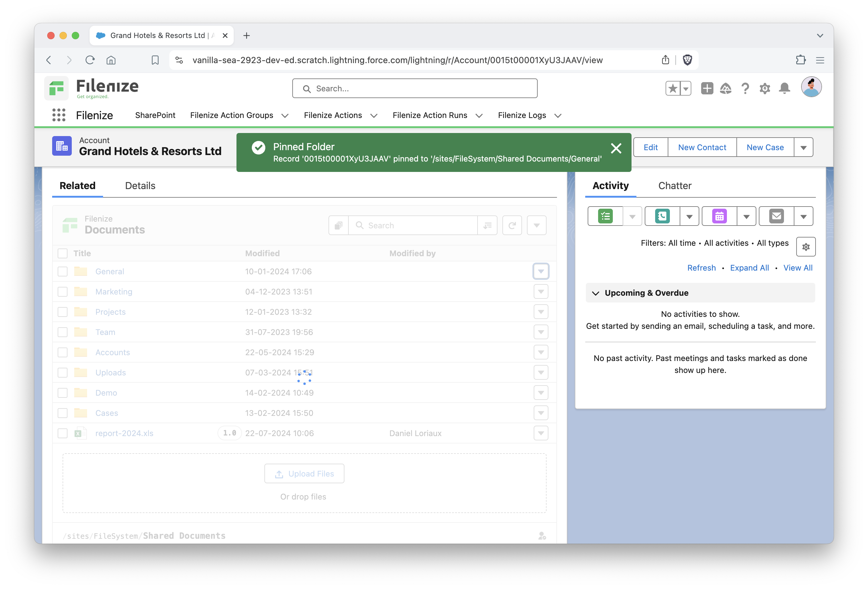
Task: Compose an email via the envelope icon
Action: pos(777,216)
